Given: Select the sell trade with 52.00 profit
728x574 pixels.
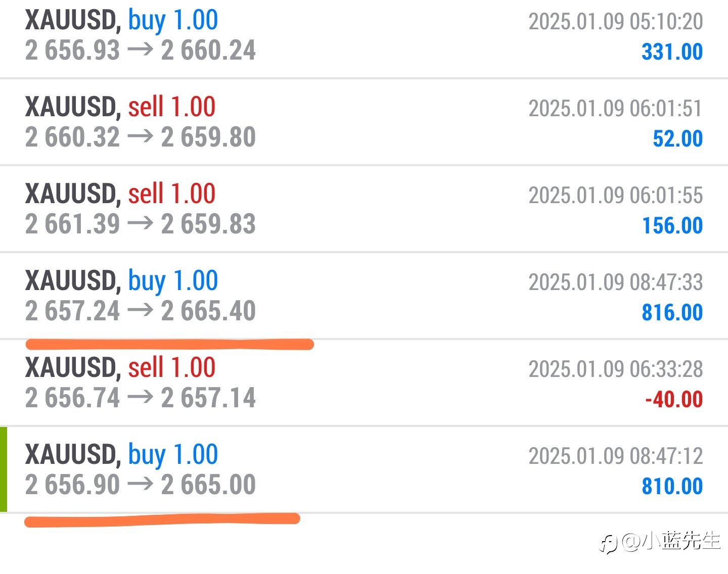Looking at the screenshot, I should click(364, 122).
